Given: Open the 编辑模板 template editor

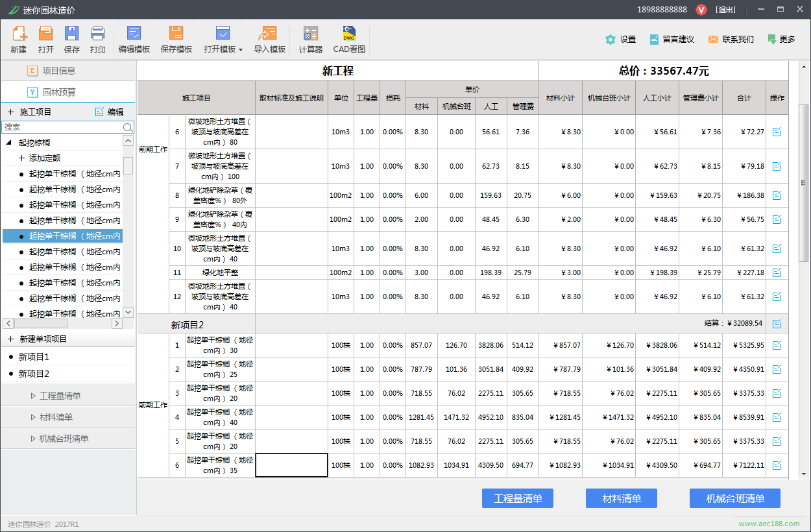Looking at the screenshot, I should click(x=134, y=39).
